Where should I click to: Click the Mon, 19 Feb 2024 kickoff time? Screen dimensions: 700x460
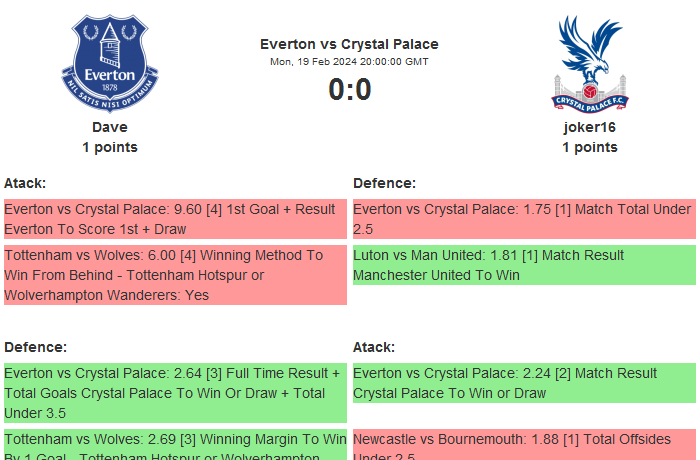(x=349, y=62)
